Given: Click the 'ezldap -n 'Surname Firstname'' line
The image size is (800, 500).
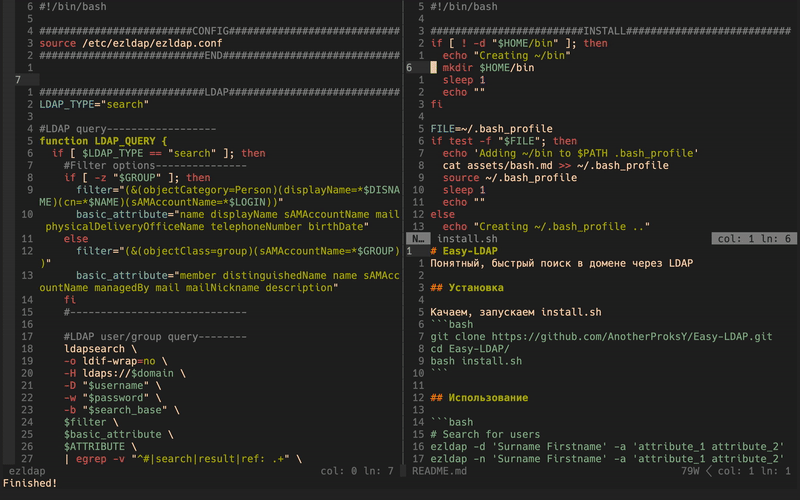Looking at the screenshot, I should pyautogui.click(x=607, y=459).
